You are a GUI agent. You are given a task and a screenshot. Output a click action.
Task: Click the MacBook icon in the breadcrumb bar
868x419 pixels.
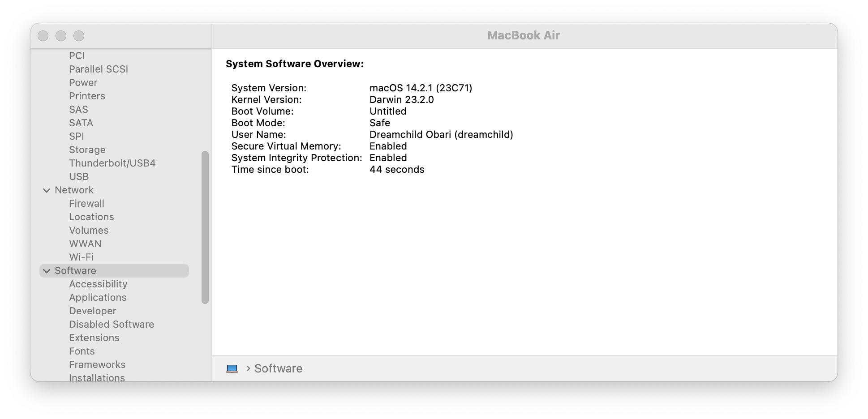[232, 368]
